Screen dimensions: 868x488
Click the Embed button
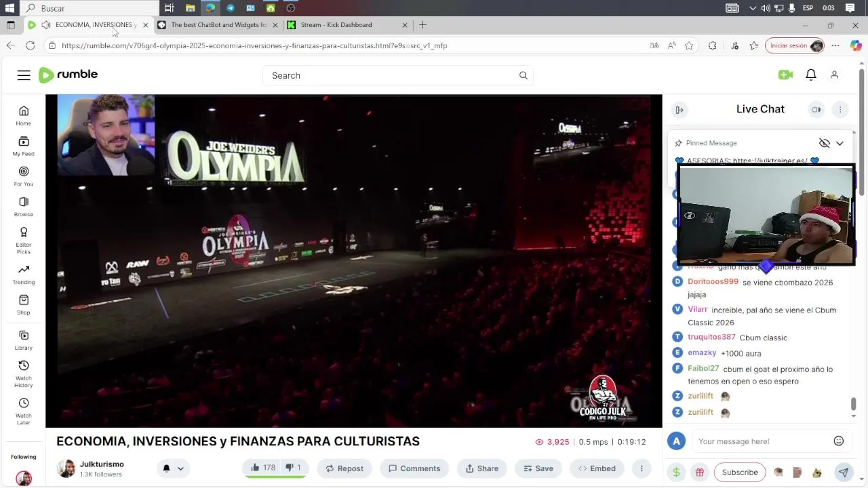(597, 468)
